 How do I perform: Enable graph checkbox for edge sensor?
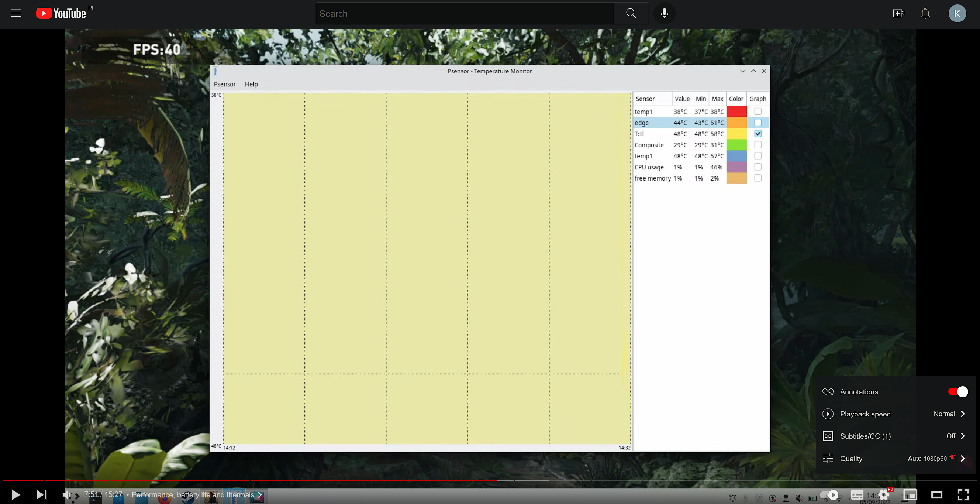(x=758, y=123)
